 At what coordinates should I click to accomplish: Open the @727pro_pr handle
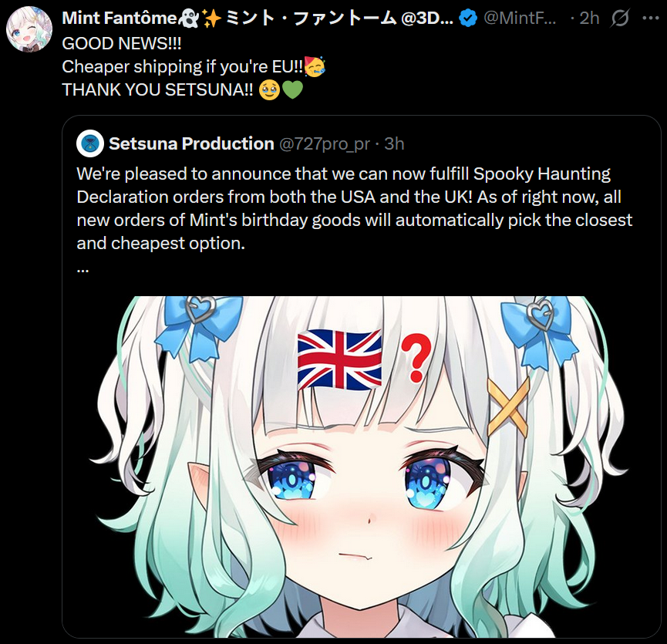pyautogui.click(x=325, y=144)
